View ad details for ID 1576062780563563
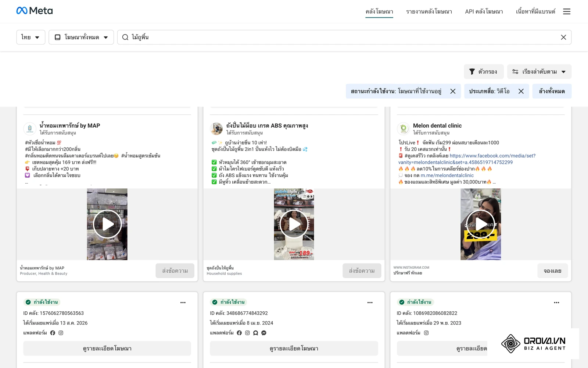 (x=107, y=348)
